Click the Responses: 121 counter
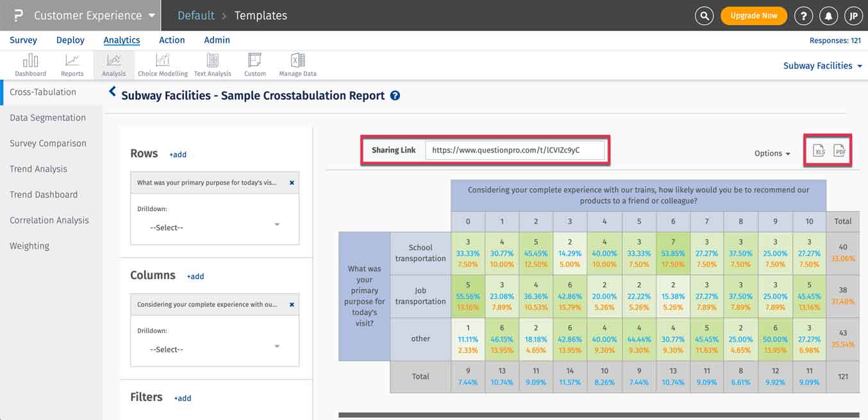868x420 pixels. [x=835, y=40]
